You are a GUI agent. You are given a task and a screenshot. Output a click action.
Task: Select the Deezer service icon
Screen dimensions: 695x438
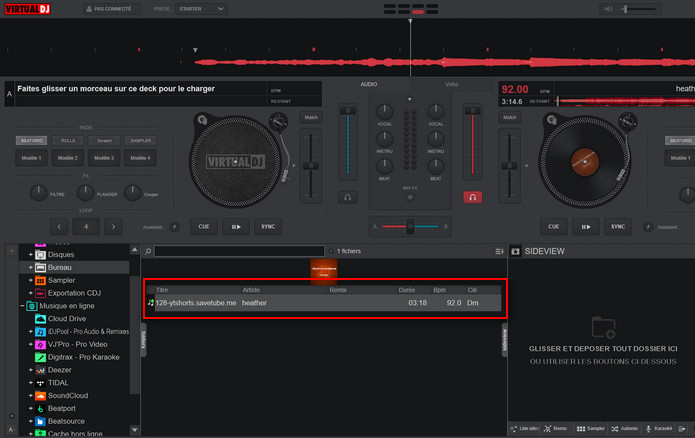point(40,370)
